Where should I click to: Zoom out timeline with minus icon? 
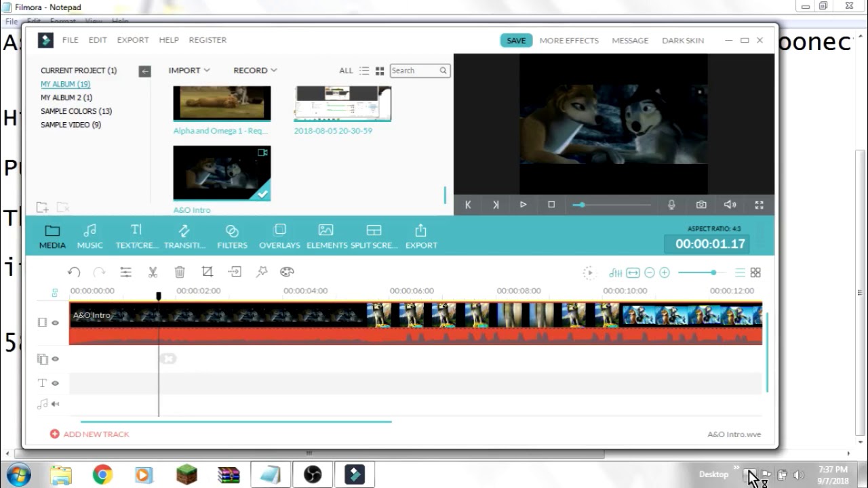650,272
